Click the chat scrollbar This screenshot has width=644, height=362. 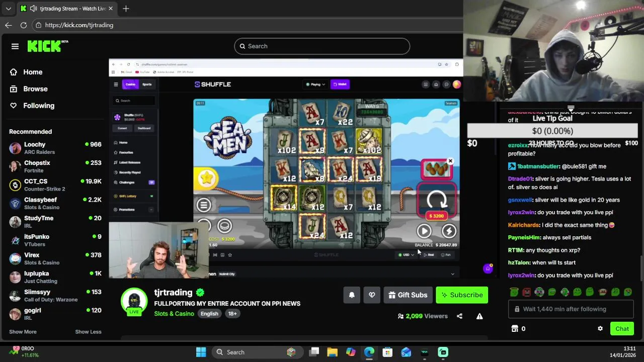click(641, 269)
